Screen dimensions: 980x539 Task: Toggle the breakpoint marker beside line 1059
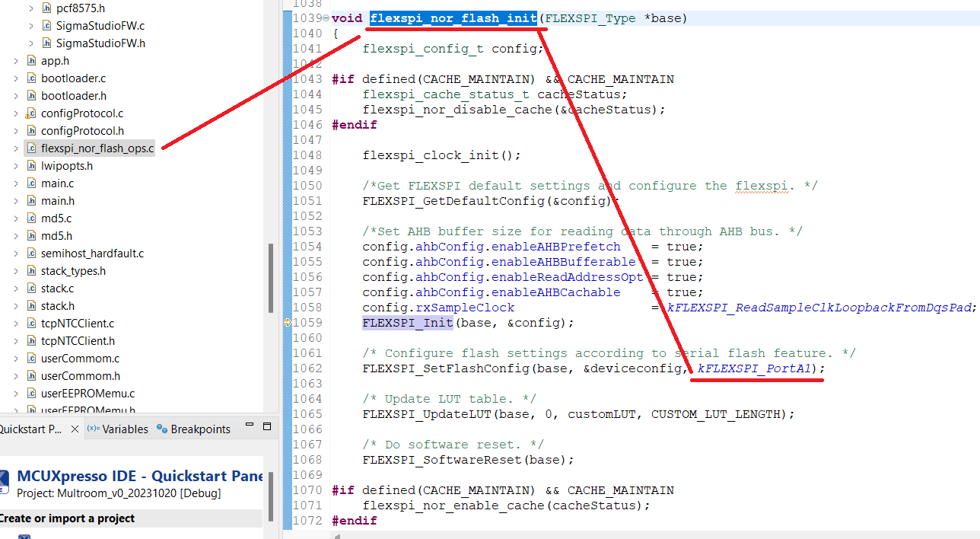coord(288,322)
